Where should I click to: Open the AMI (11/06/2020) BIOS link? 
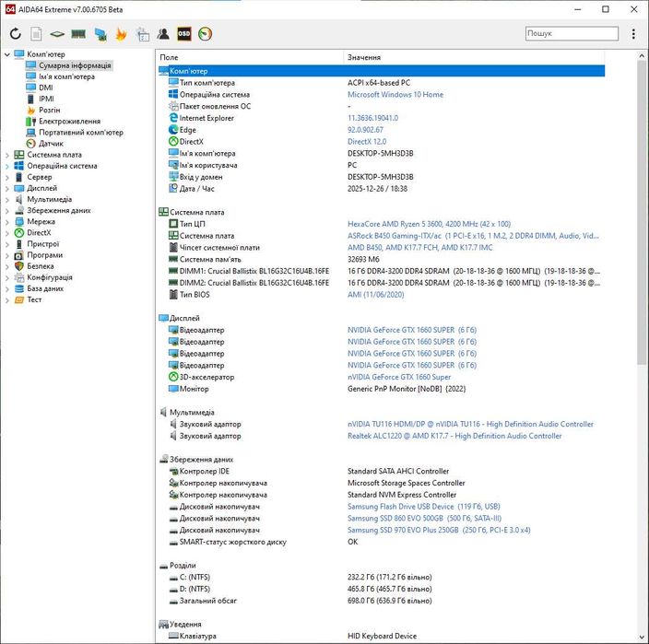[x=375, y=295]
